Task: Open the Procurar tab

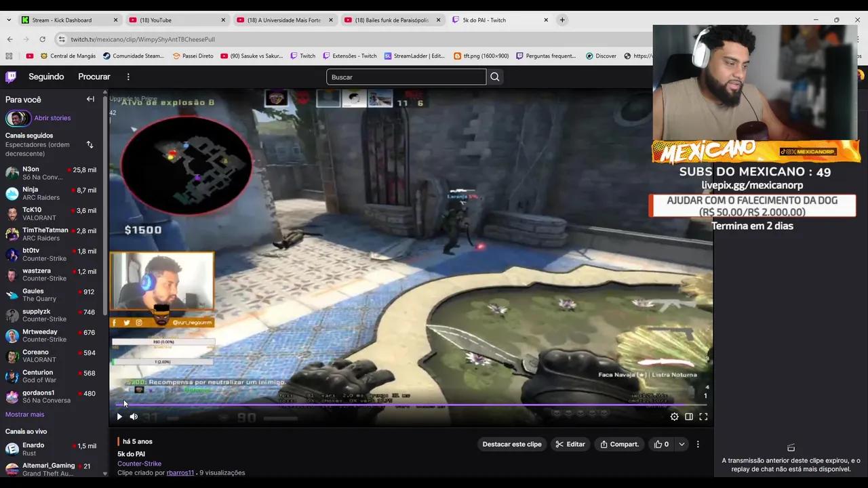Action: tap(94, 77)
